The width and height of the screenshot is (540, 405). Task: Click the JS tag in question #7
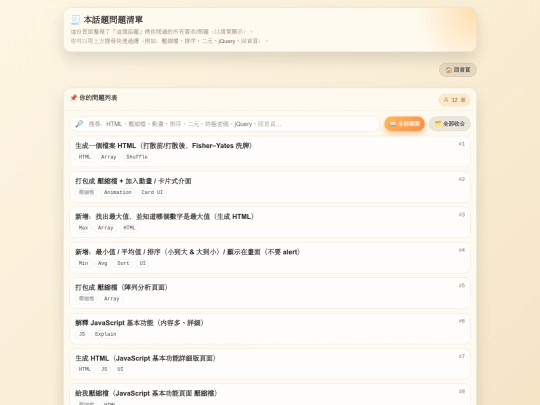[104, 369]
